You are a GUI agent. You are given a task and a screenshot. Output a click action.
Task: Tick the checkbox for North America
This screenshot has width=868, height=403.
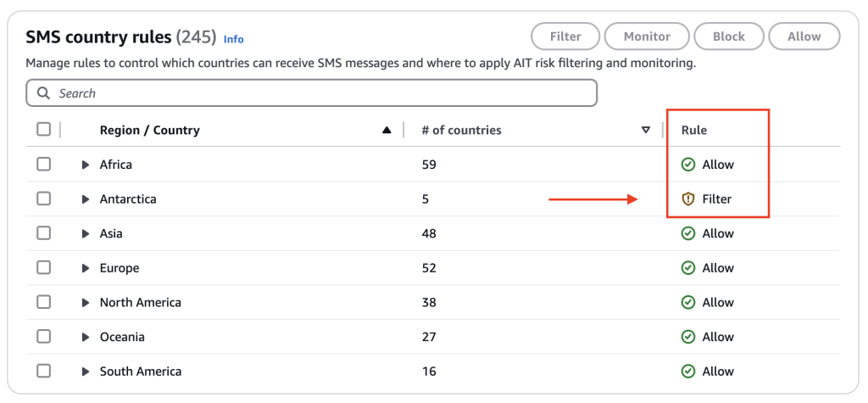pyautogui.click(x=44, y=302)
